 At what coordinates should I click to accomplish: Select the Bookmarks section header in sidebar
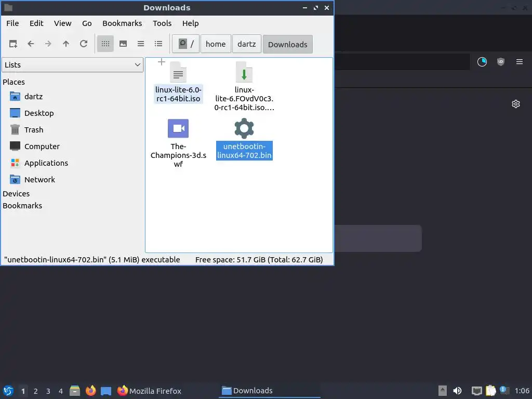tap(22, 206)
